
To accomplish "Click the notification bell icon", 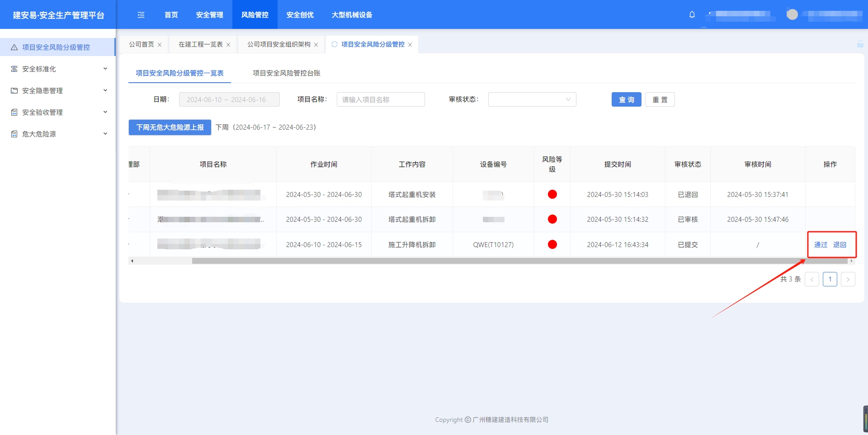I will coord(692,15).
